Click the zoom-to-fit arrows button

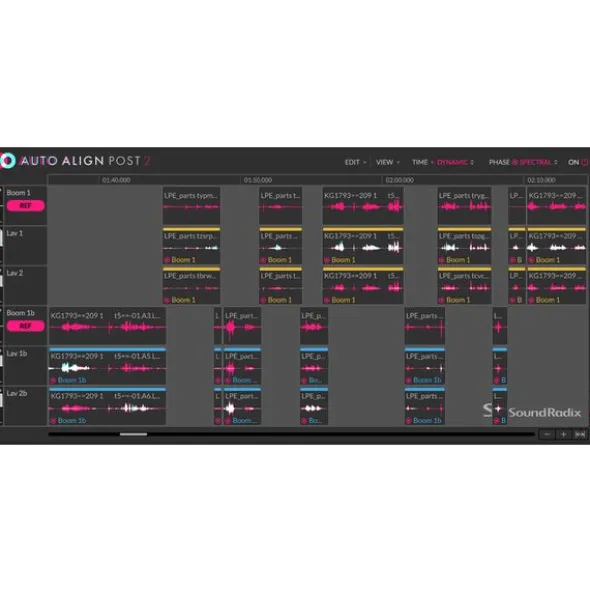580,435
